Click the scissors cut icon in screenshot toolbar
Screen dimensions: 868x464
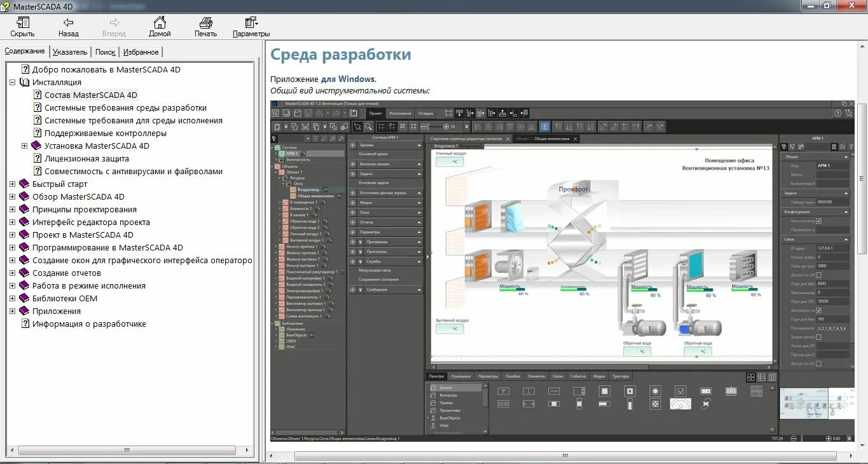[x=306, y=126]
